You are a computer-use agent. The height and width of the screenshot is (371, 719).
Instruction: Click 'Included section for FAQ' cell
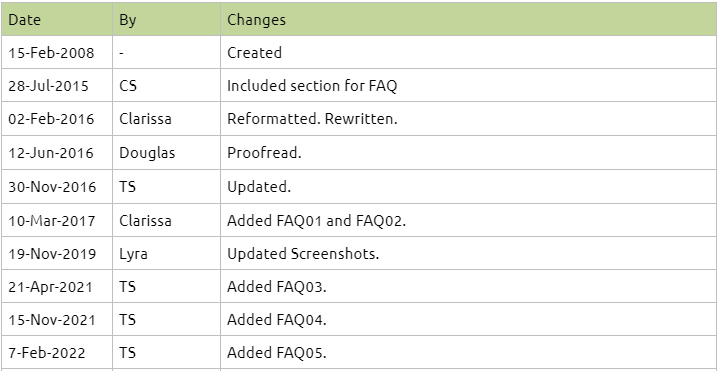point(469,85)
